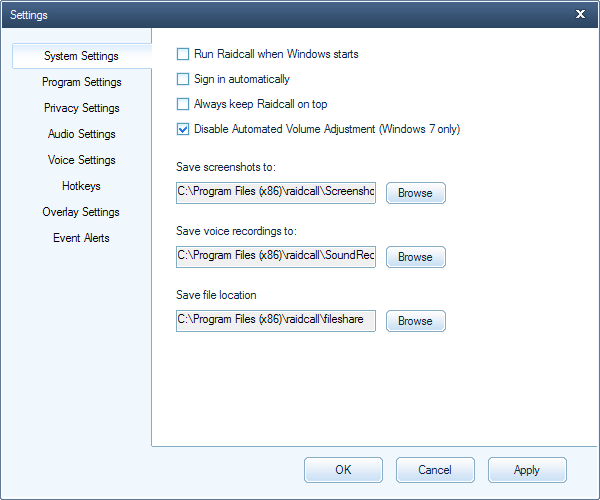Confirm settings with OK
This screenshot has height=500, width=600.
(x=343, y=470)
